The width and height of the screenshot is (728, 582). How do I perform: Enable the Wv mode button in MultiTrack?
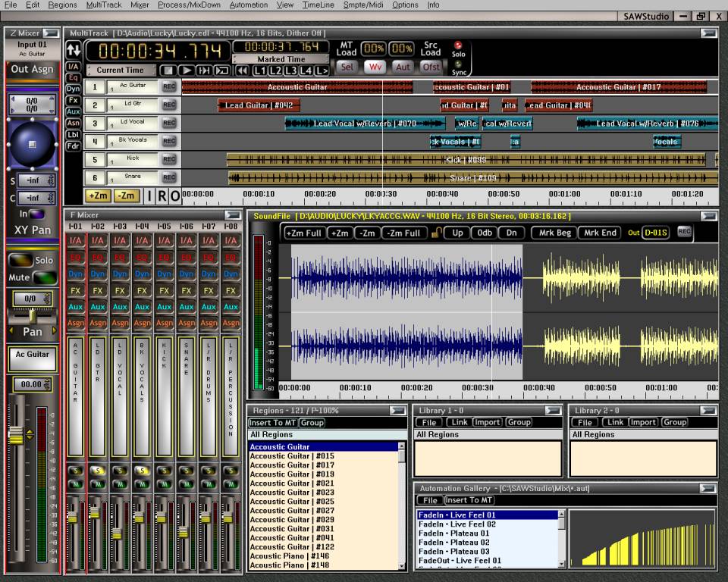coord(375,67)
